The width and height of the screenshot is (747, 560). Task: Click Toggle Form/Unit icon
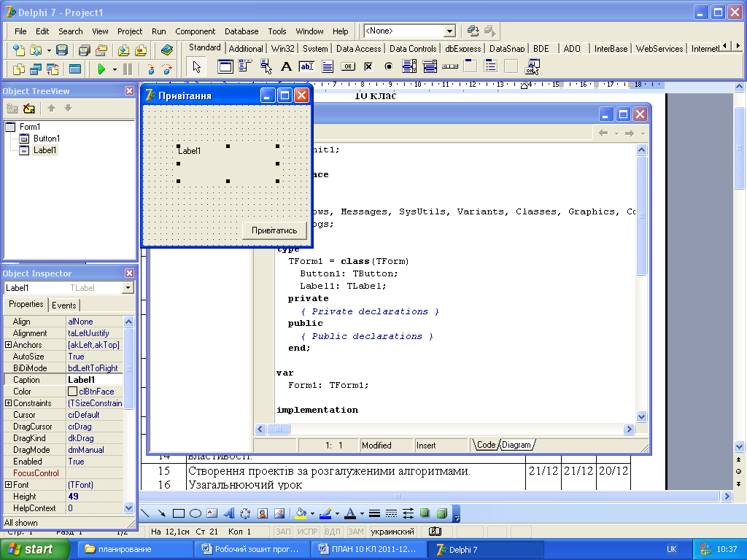(x=53, y=69)
